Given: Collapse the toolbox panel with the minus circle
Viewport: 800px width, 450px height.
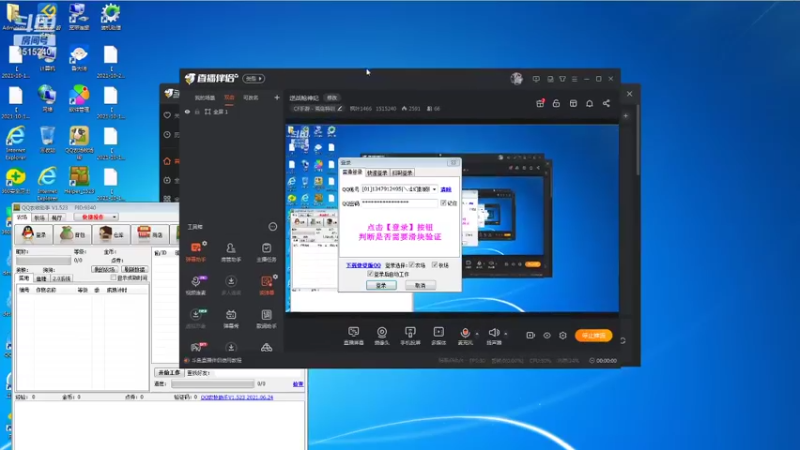Looking at the screenshot, I should (273, 227).
